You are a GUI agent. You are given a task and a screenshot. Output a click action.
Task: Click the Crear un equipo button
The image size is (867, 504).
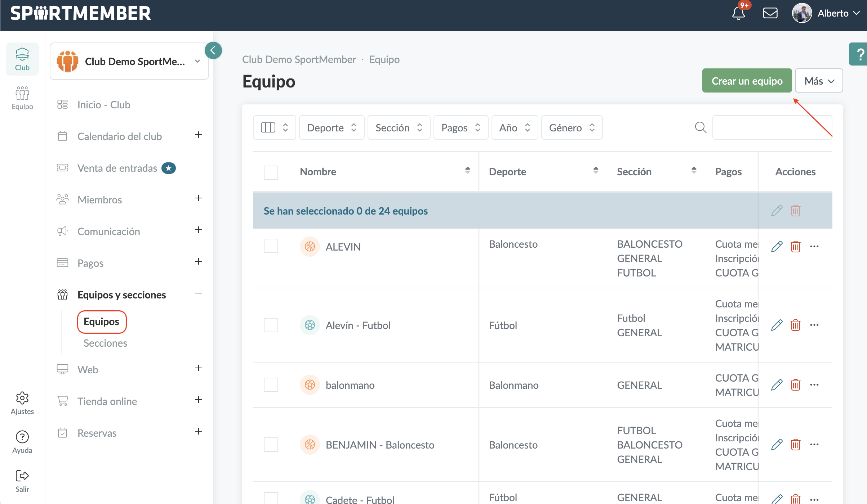(747, 81)
